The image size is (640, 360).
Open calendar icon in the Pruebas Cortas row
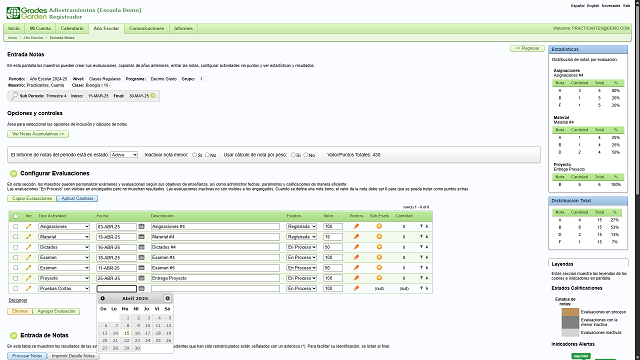click(x=142, y=288)
